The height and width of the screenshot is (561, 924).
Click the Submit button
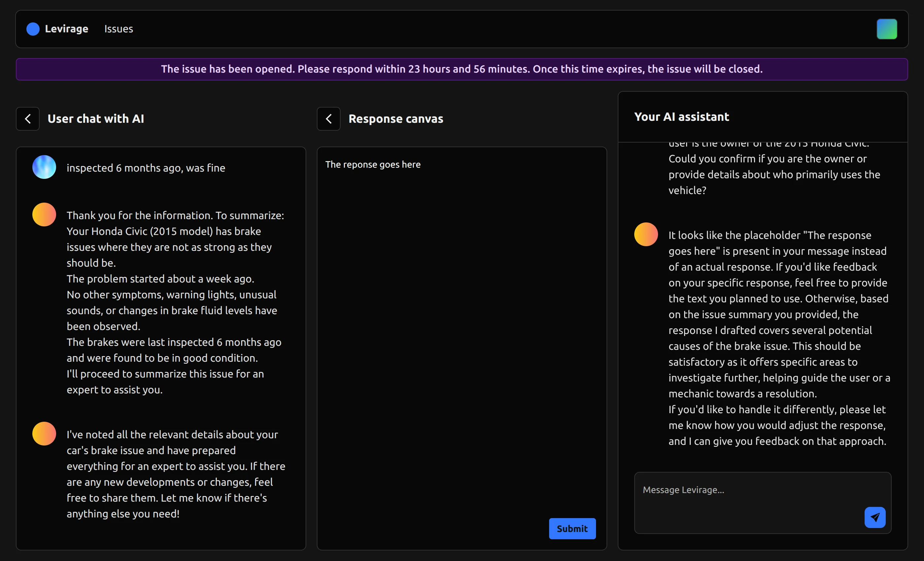[572, 528]
